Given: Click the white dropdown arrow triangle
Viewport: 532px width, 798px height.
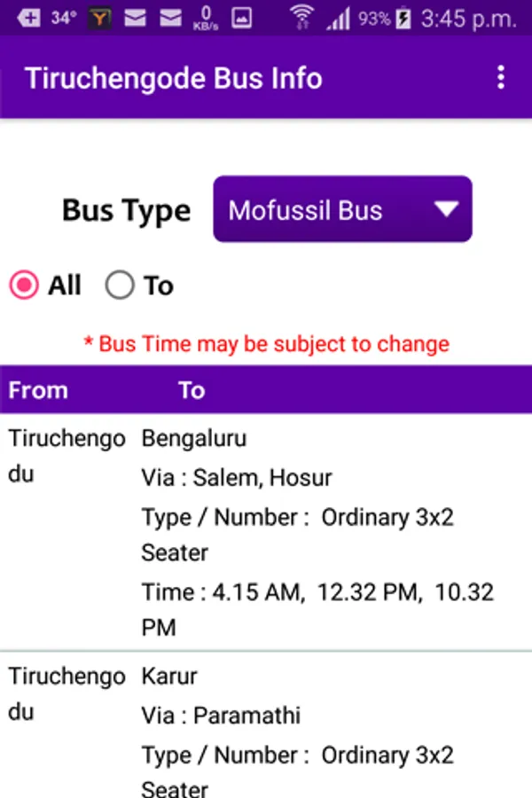Looking at the screenshot, I should (x=447, y=208).
